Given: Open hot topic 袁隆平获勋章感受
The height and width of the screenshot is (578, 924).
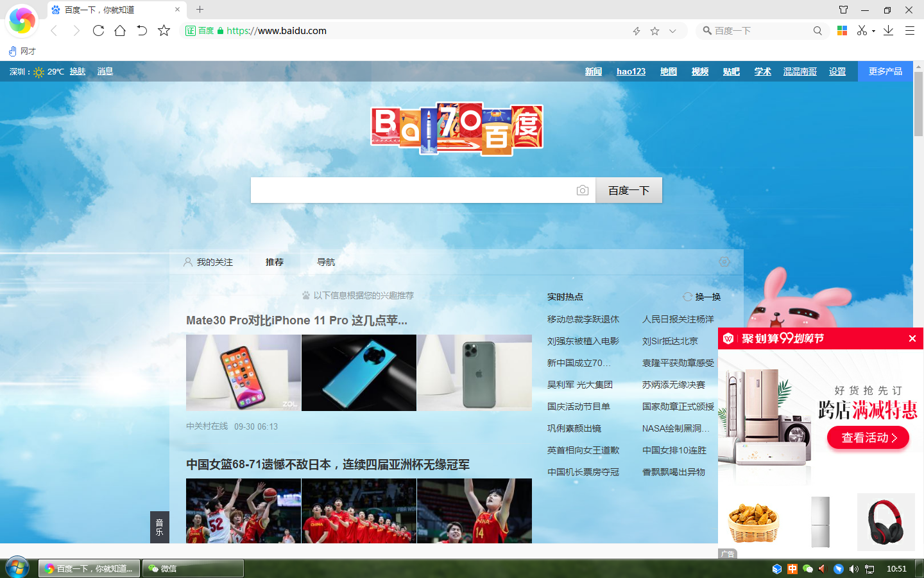Looking at the screenshot, I should 678,363.
